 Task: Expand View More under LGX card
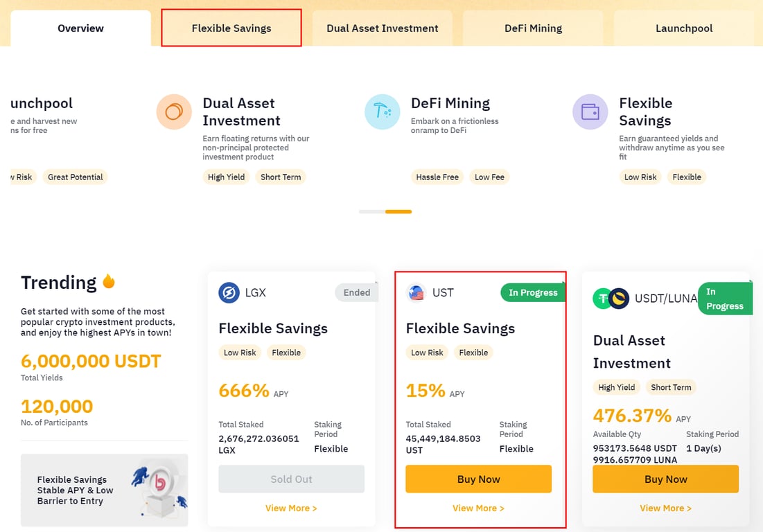click(x=291, y=508)
